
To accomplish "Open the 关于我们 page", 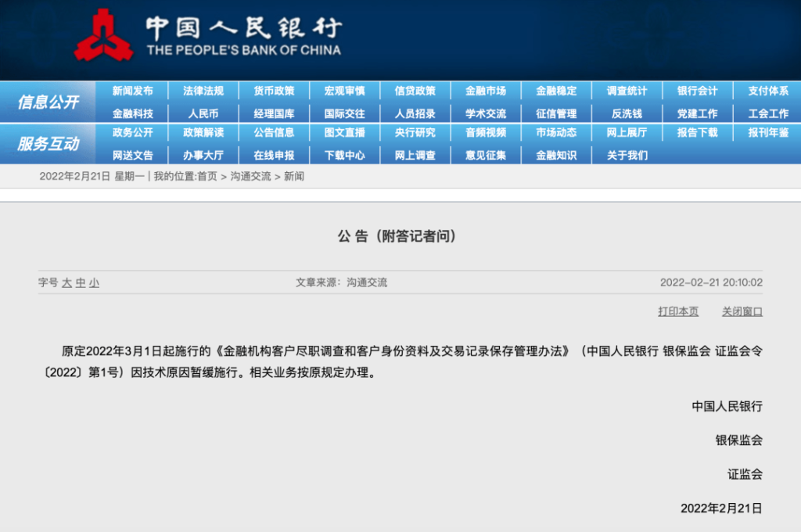I will [627, 155].
